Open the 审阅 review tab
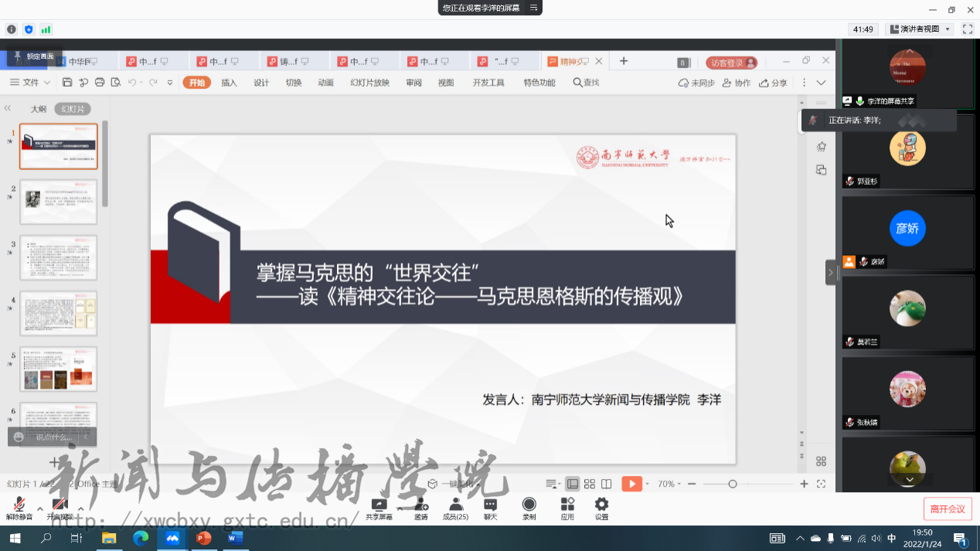Screen dimensions: 980x551 coord(413,83)
